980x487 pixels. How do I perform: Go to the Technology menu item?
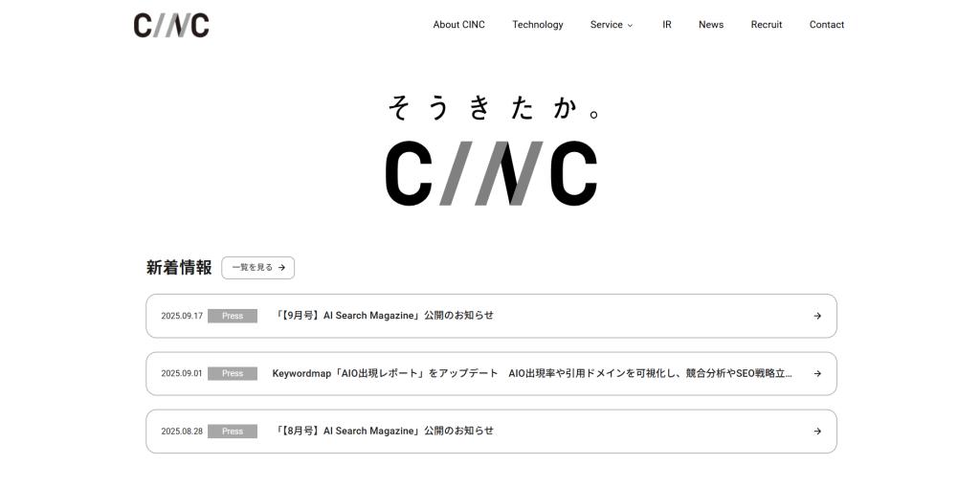coord(537,25)
